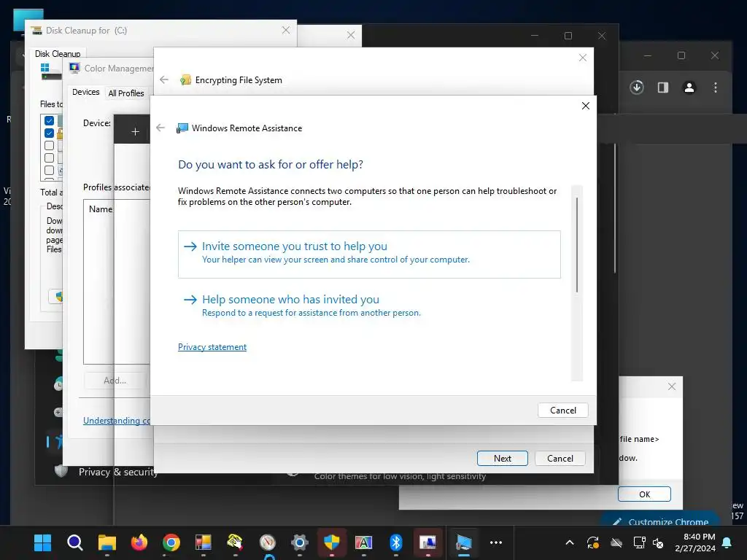747x560 pixels.
Task: Click the Windows Remote Assistance title icon
Action: point(182,128)
